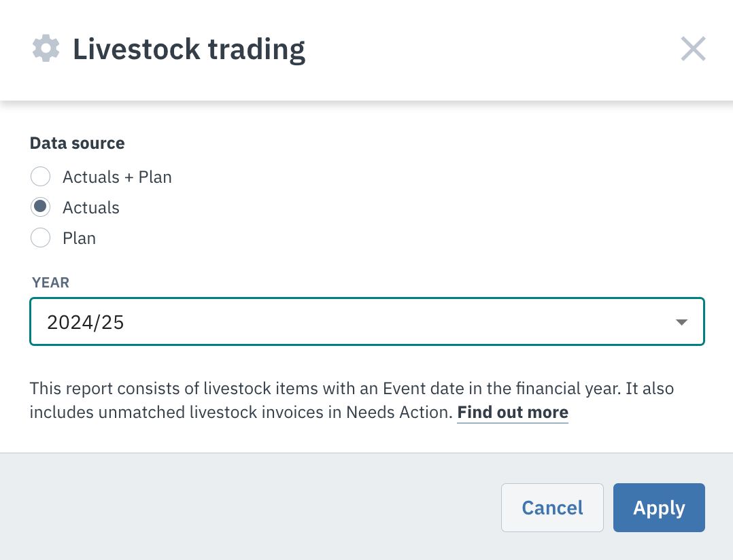Image resolution: width=733 pixels, height=560 pixels.
Task: Click the gear icon beside Livestock trading
Action: (45, 48)
